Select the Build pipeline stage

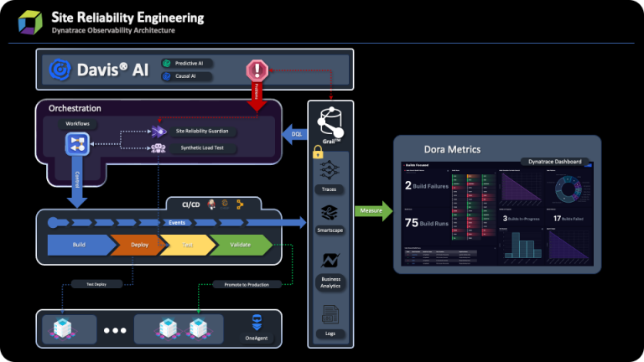pos(77,245)
